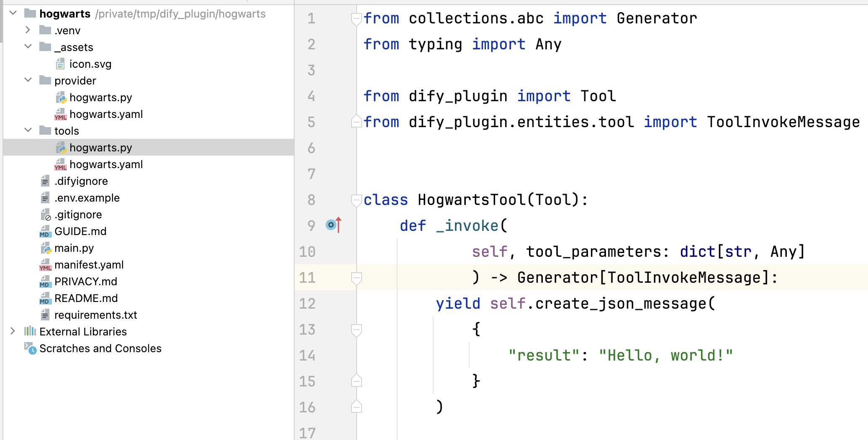Open README.md from the project tree
Screen dimensions: 868x440
point(86,298)
